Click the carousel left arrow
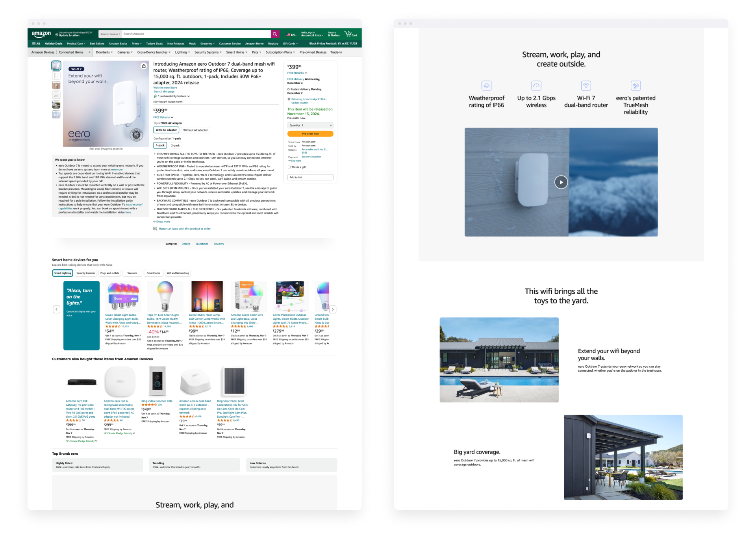This screenshot has width=756, height=537. [x=57, y=309]
